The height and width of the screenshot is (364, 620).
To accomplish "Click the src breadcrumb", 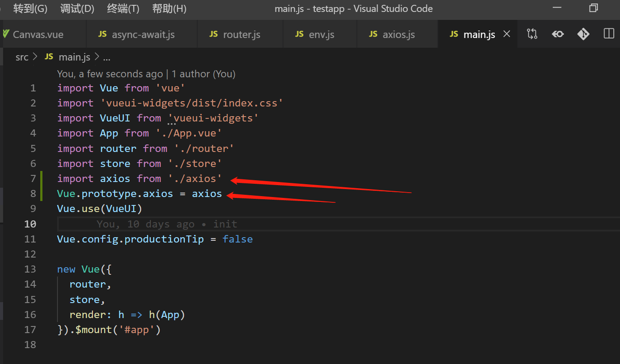I will pos(22,57).
